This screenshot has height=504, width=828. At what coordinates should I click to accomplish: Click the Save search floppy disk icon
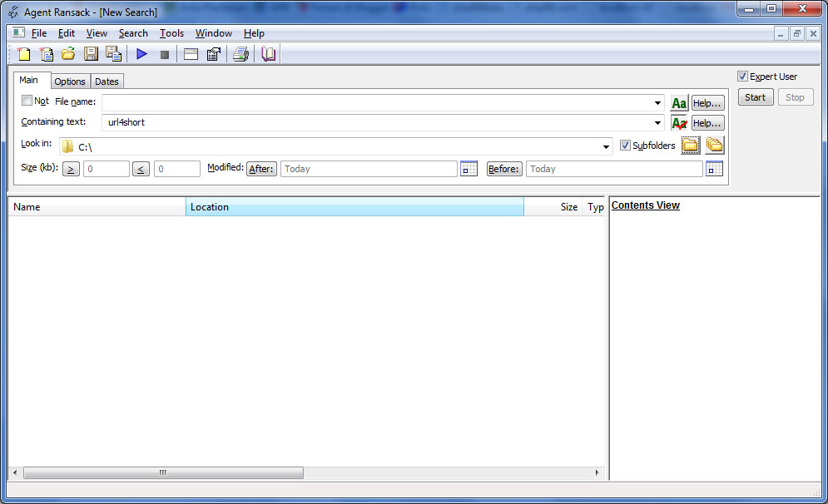pos(91,55)
